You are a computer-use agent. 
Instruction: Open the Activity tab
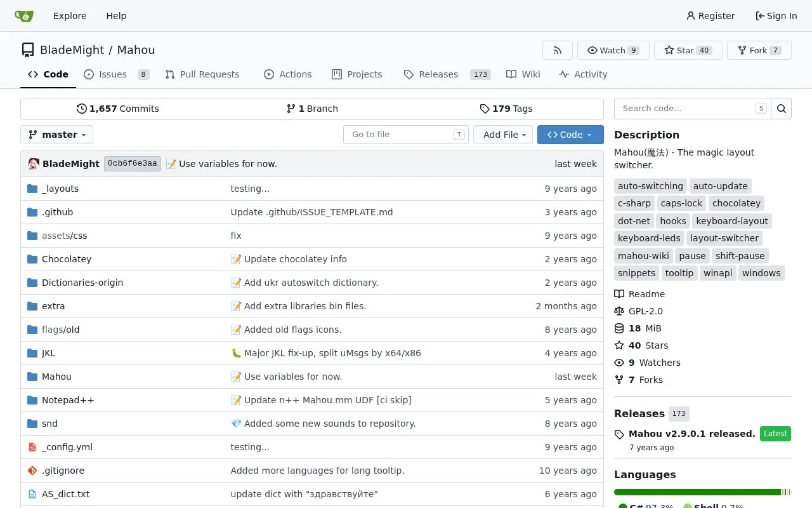pyautogui.click(x=583, y=74)
